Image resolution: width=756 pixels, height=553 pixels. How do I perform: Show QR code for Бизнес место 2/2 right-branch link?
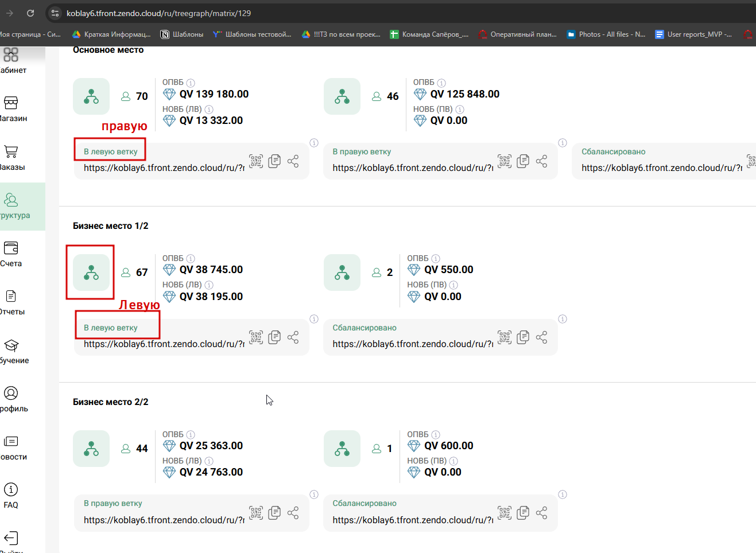[x=256, y=513]
